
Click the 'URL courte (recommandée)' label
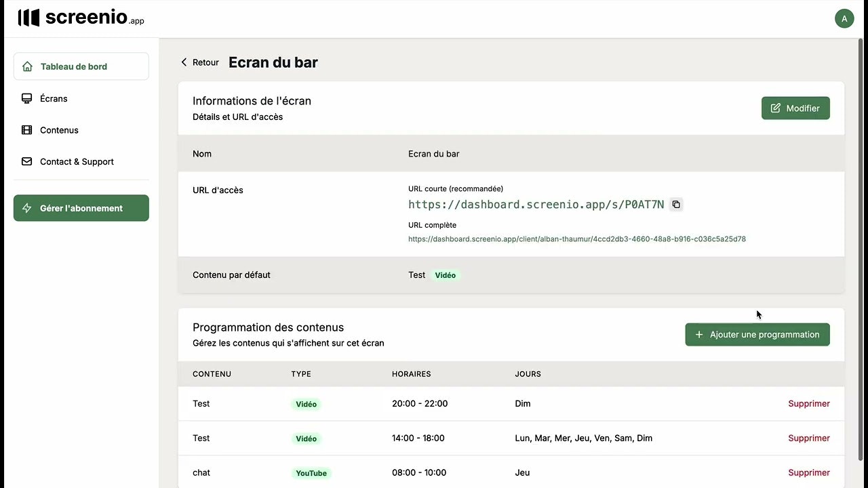pos(456,189)
